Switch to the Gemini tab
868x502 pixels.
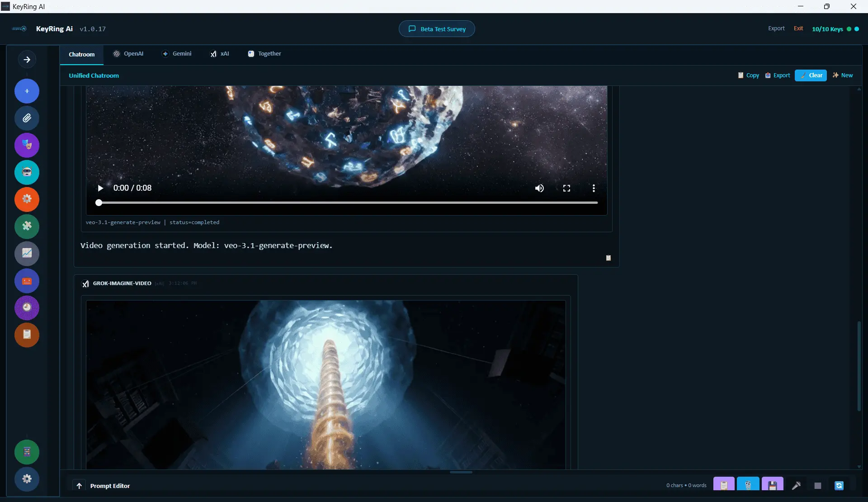177,53
